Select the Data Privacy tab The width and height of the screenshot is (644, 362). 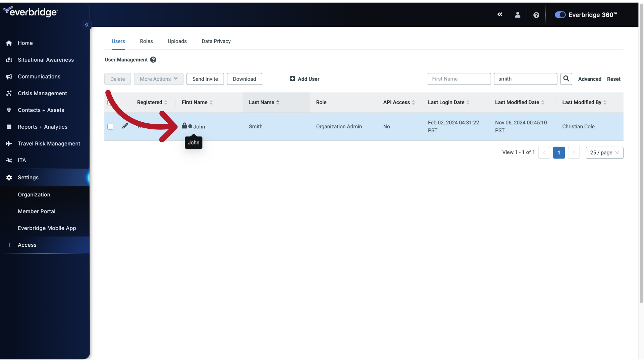[x=216, y=41]
